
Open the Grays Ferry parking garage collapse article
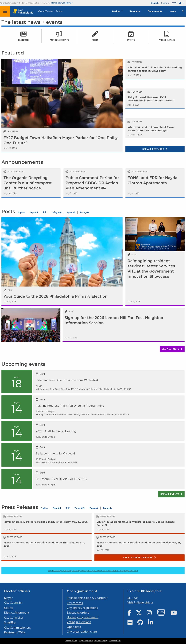pos(155,69)
